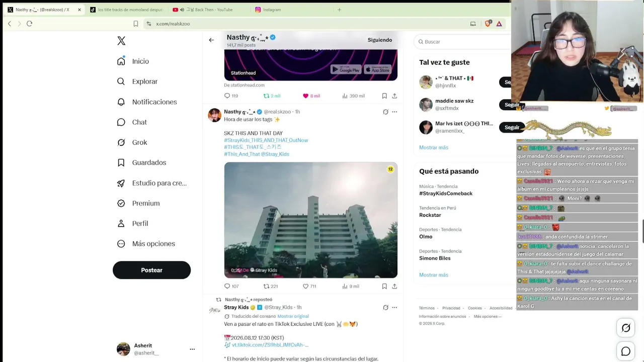Expand footer Más opciones links
This screenshot has height=362, width=644.
[x=488, y=317]
